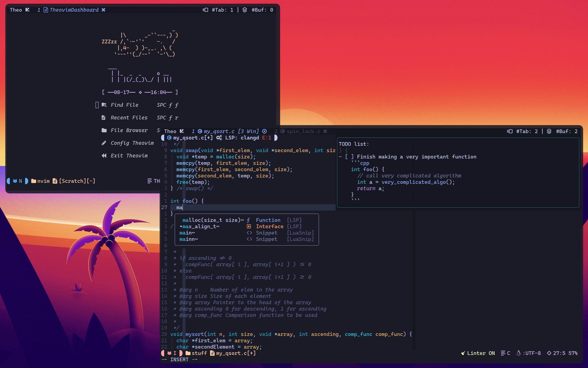
Task: Click the 57% scroll percentage
Action: click(573, 353)
